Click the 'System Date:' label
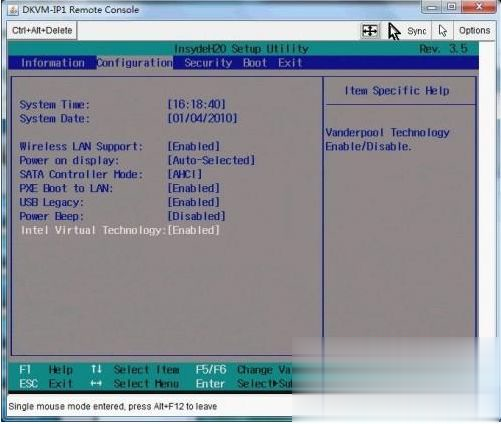This screenshot has width=501, height=424. [x=55, y=118]
